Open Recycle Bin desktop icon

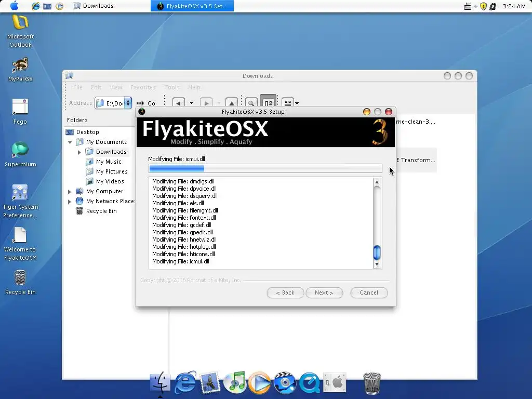coord(20,283)
